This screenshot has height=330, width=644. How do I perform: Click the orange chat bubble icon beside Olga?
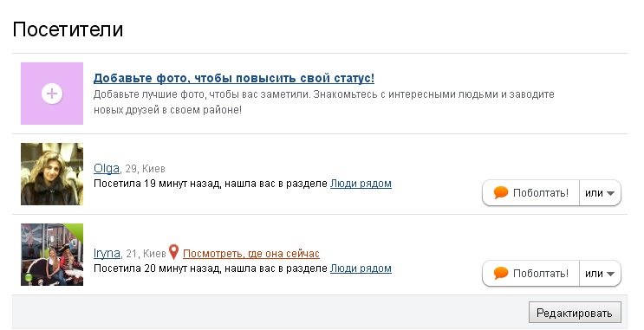tap(501, 192)
